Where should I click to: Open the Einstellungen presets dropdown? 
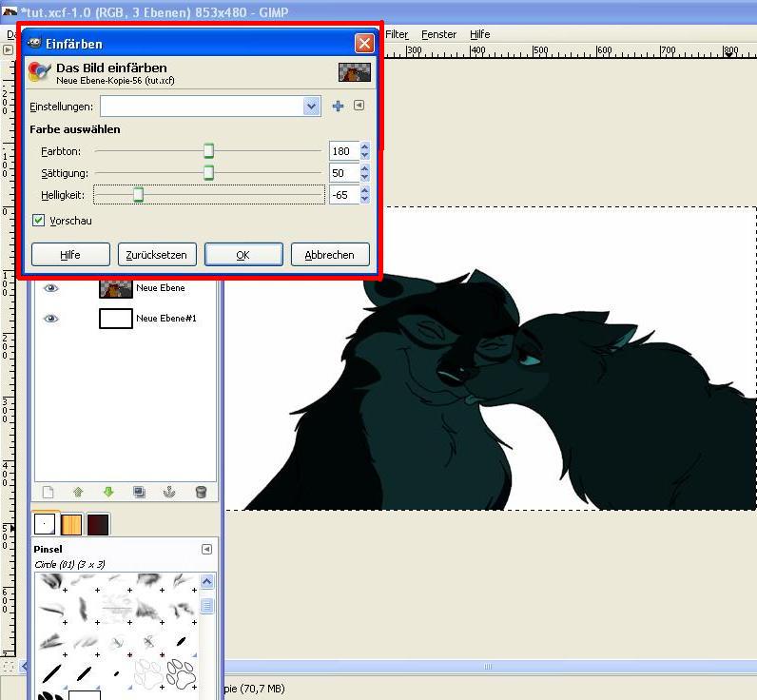tap(311, 106)
